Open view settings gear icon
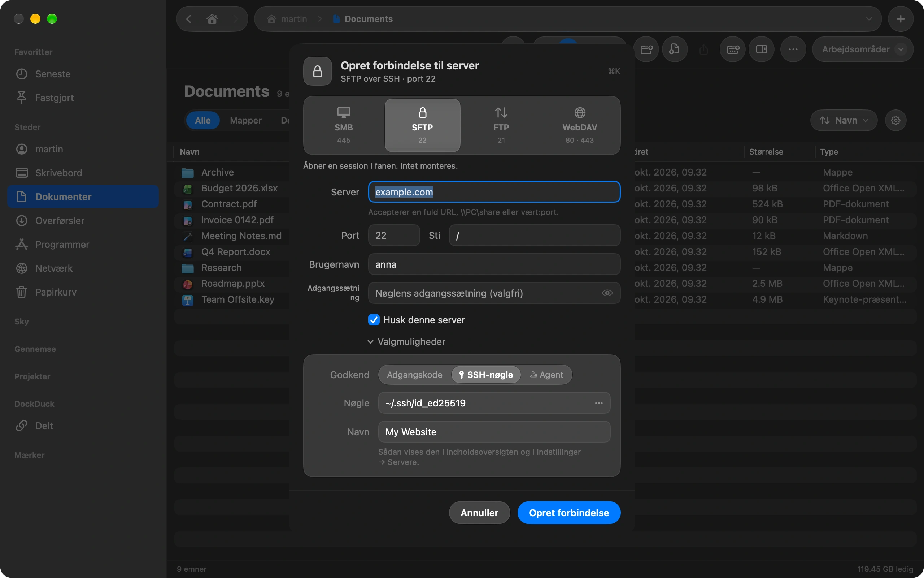Image resolution: width=924 pixels, height=578 pixels. (895, 120)
